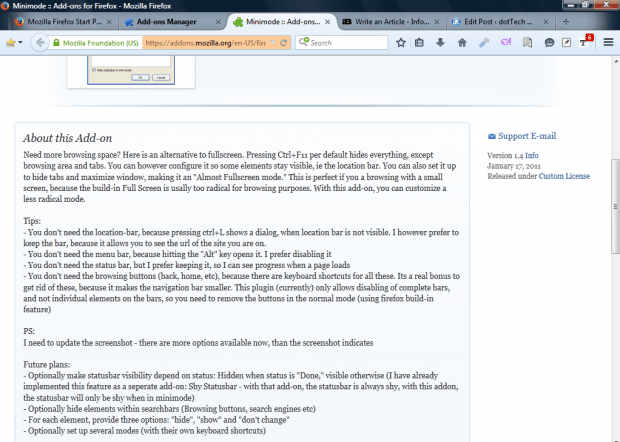This screenshot has width=620, height=442.
Task: Click the bookmark ribbon page icon
Action: click(527, 42)
